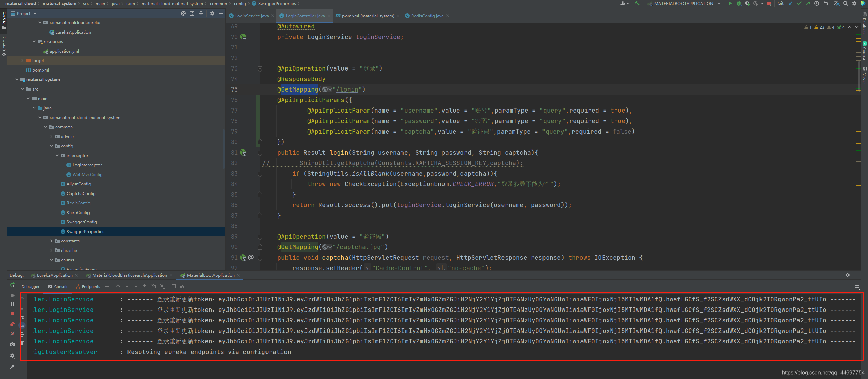Open debug panel settings gear on right
The width and height of the screenshot is (868, 379).
(x=848, y=275)
